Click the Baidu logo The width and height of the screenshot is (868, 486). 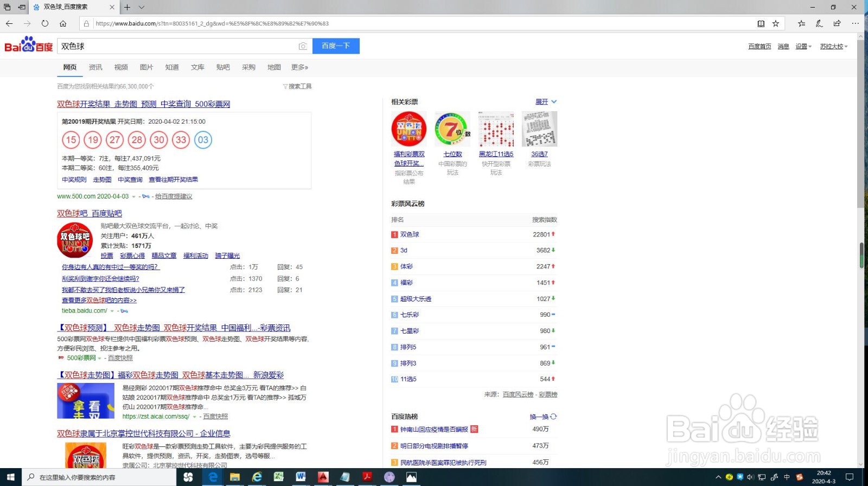29,44
